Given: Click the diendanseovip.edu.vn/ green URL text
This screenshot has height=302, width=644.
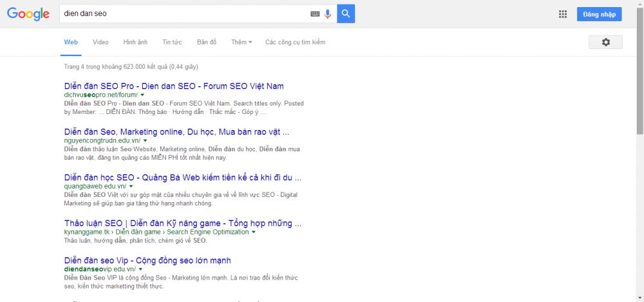Looking at the screenshot, I should point(100,270).
